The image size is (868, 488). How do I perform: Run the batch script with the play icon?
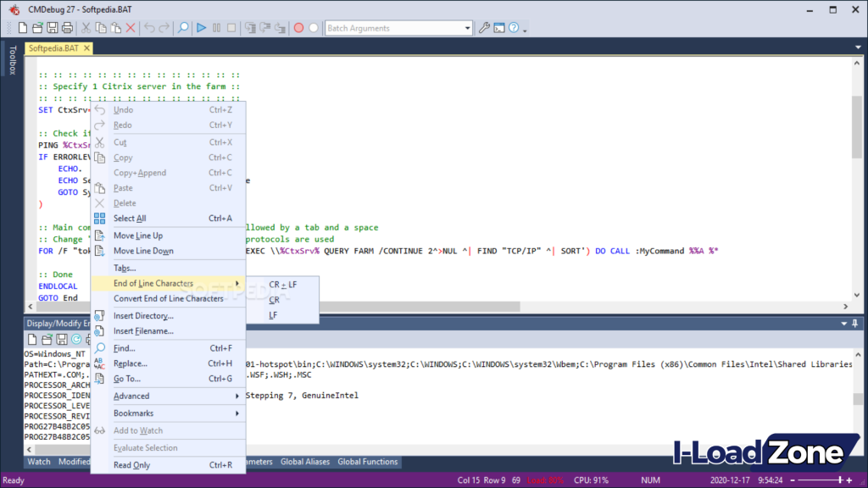coord(200,27)
